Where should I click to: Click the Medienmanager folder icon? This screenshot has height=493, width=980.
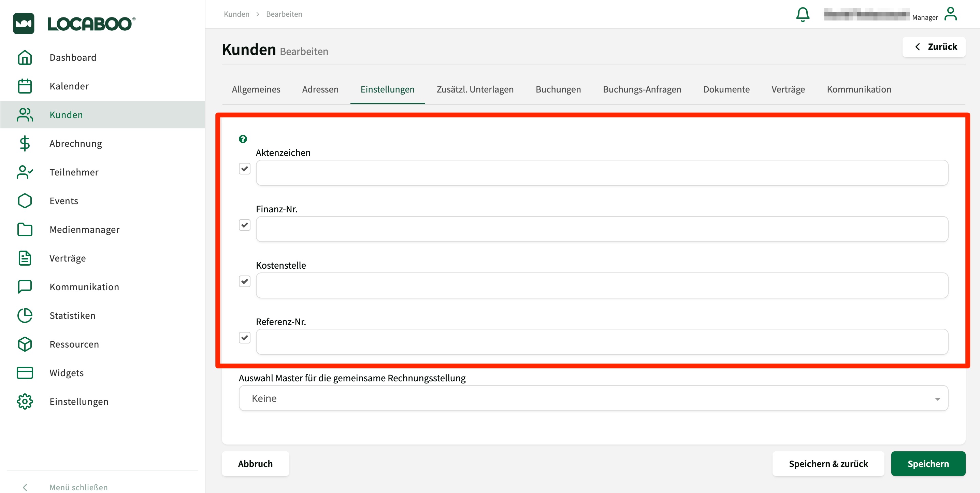point(25,229)
